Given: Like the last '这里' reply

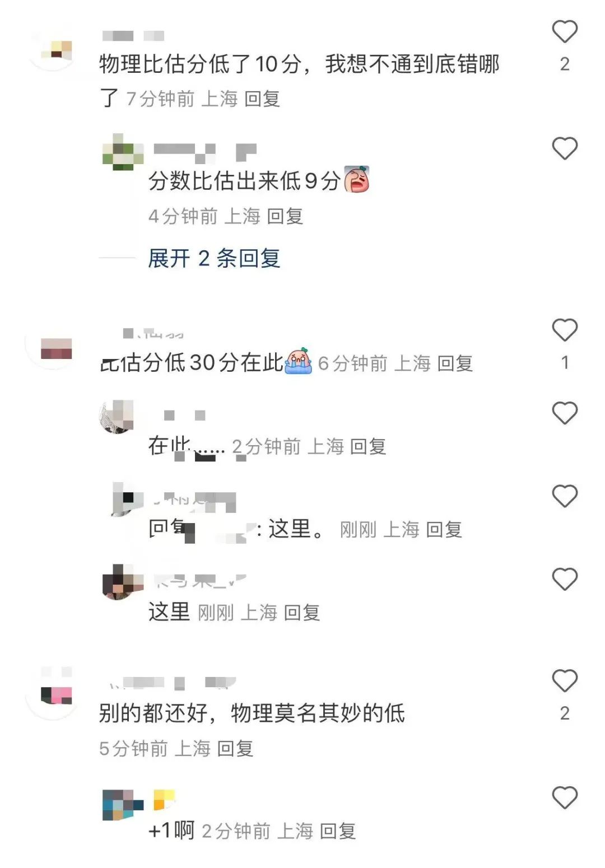Looking at the screenshot, I should pos(565,579).
